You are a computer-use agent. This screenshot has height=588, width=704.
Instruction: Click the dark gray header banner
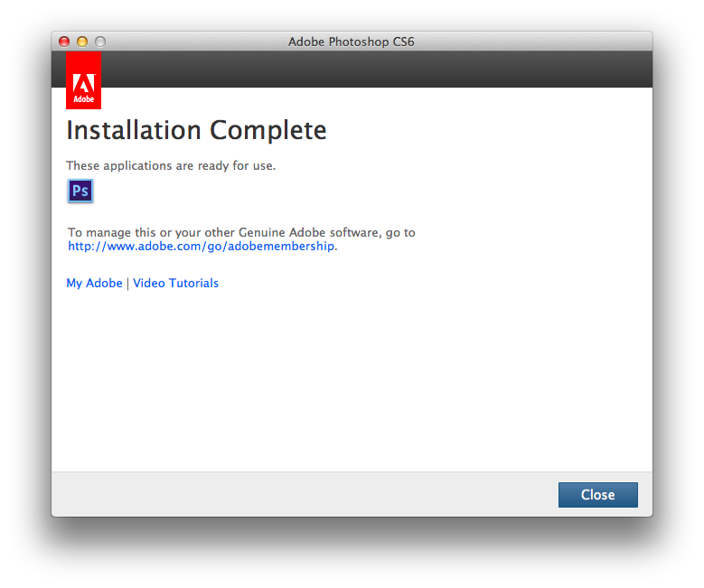(377, 70)
